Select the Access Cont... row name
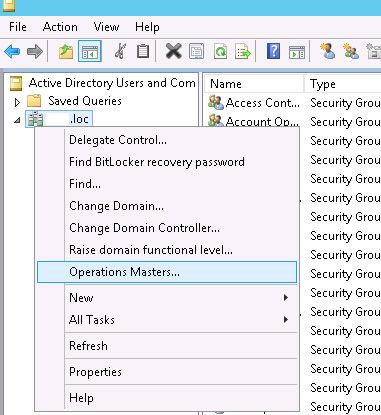Screen dimensions: 381x415 click(x=263, y=103)
